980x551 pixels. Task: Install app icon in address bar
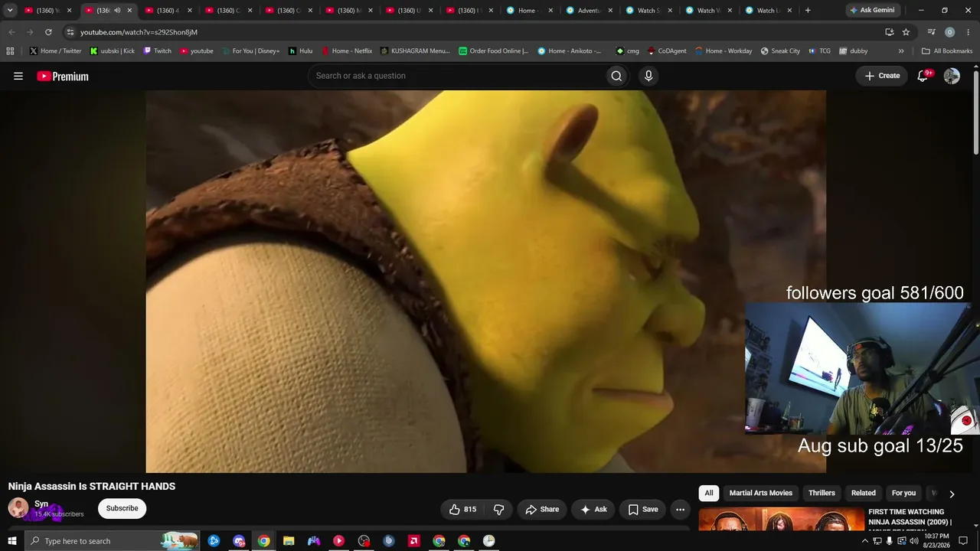pos(889,32)
